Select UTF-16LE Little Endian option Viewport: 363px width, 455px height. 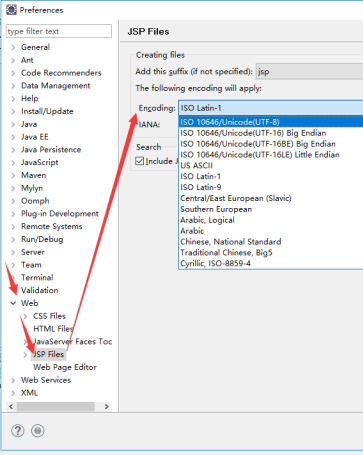coord(260,155)
